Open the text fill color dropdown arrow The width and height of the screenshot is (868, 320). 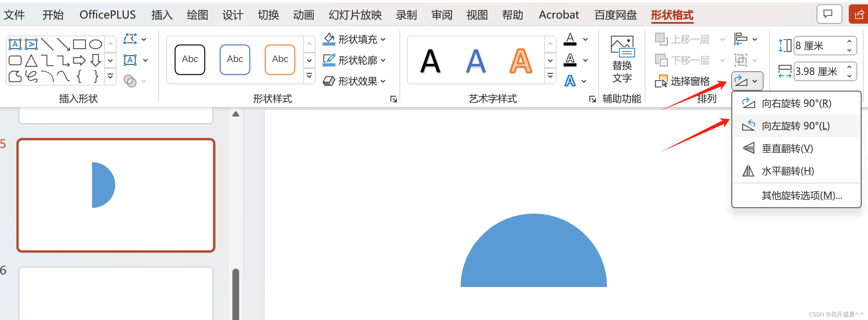(586, 39)
